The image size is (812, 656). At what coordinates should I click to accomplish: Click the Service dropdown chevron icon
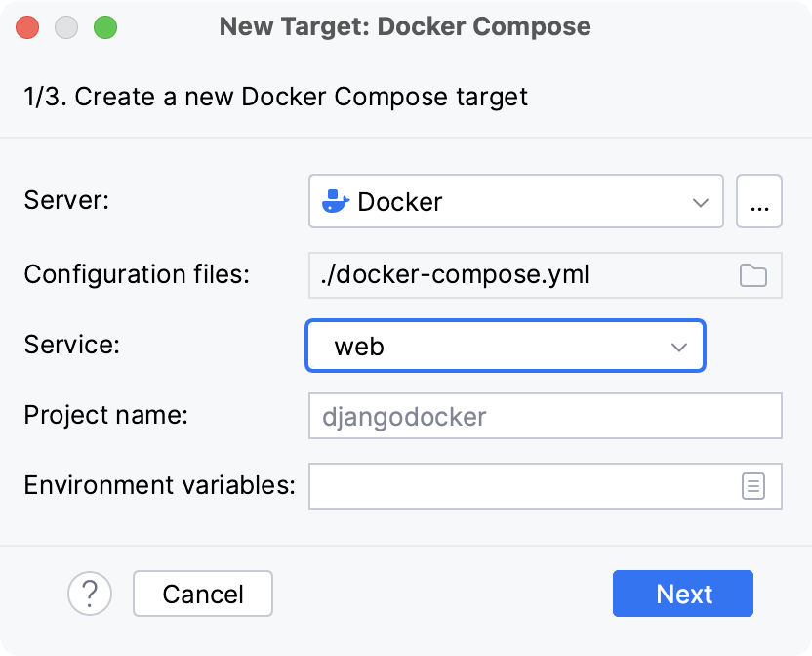tap(682, 346)
